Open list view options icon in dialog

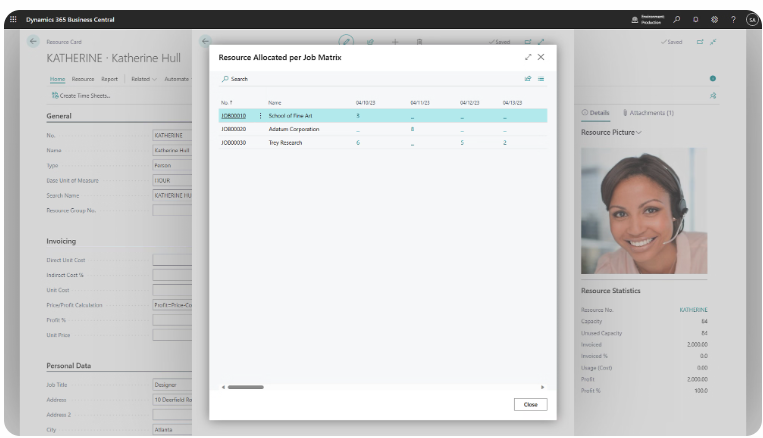(541, 78)
